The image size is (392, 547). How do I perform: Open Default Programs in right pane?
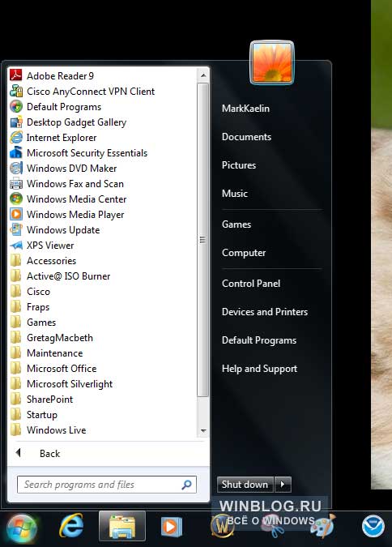point(259,340)
